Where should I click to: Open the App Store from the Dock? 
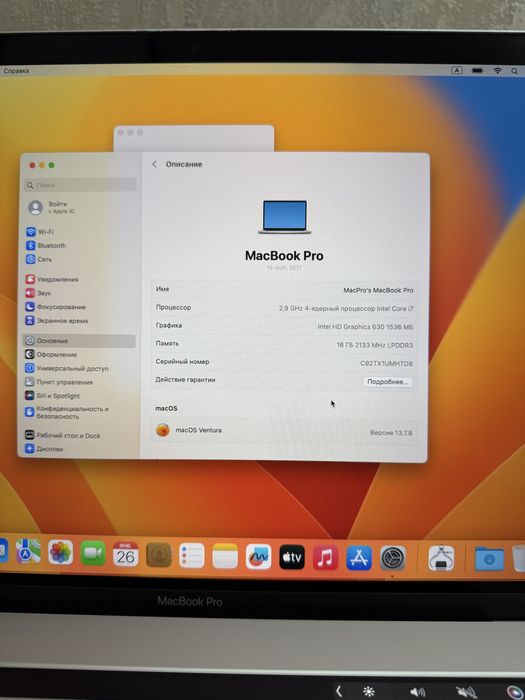(x=359, y=558)
